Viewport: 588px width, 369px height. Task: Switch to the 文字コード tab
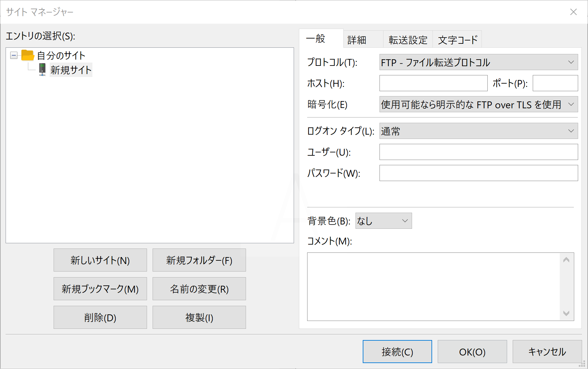coord(457,39)
